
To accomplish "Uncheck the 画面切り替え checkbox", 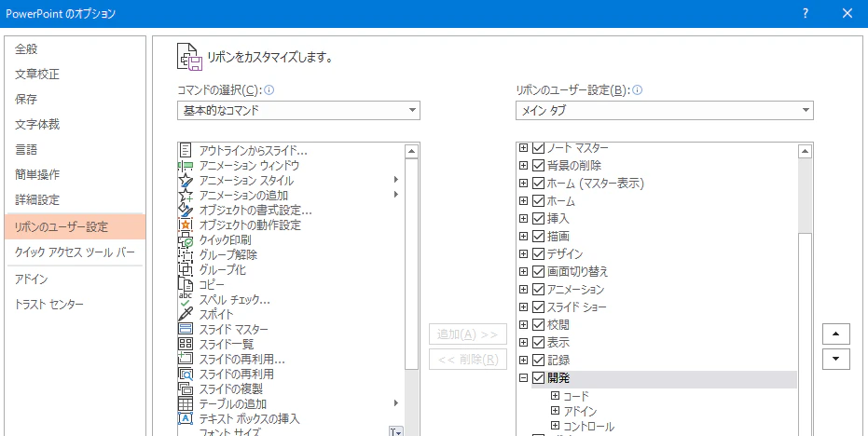I will (x=538, y=272).
